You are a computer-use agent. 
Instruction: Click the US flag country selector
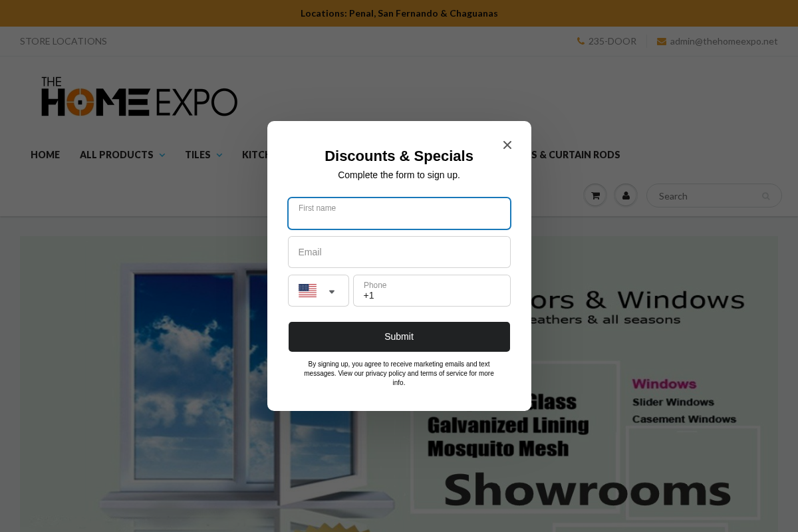(x=307, y=291)
